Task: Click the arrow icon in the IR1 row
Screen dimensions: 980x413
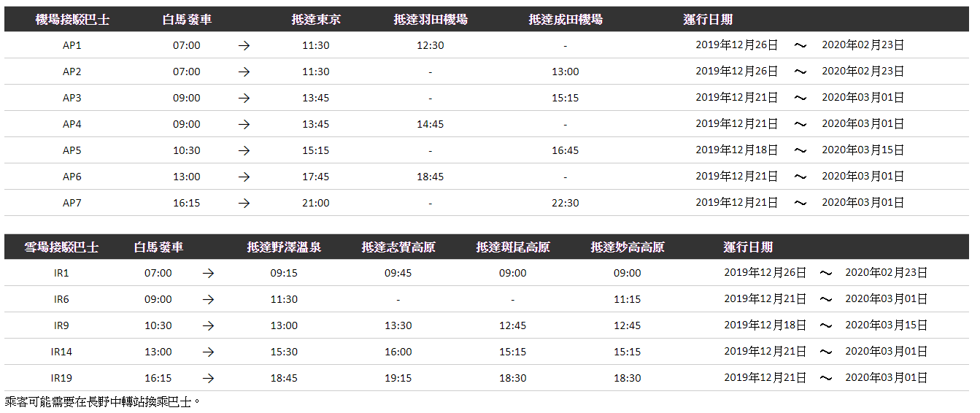Action: coord(209,273)
